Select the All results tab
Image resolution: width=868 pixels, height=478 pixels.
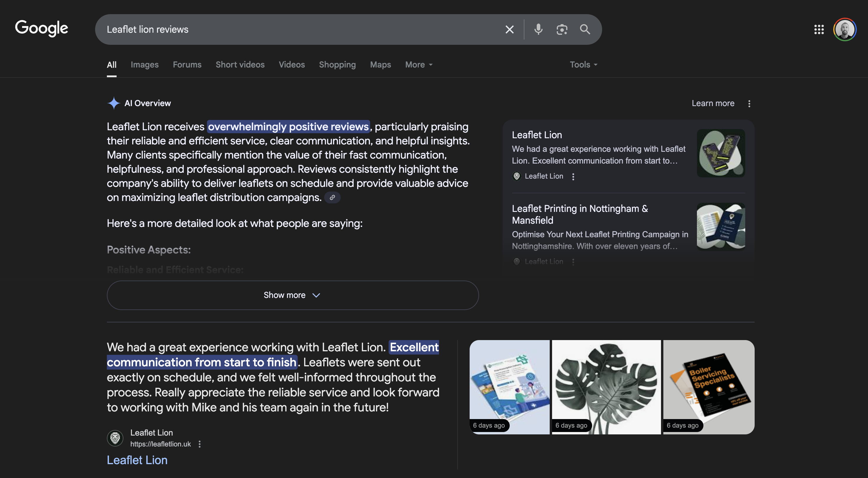click(x=112, y=65)
